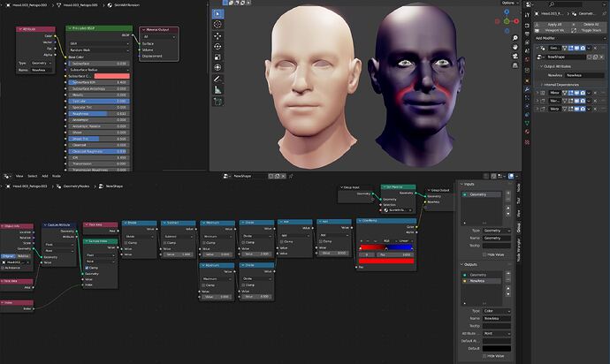Open the Material properties tab icon
This screenshot has height=364, width=610.
tap(527, 132)
